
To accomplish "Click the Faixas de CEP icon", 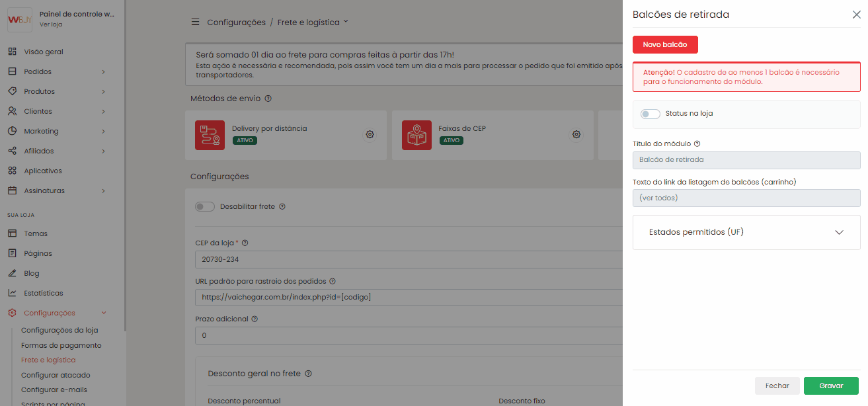I will (x=416, y=135).
